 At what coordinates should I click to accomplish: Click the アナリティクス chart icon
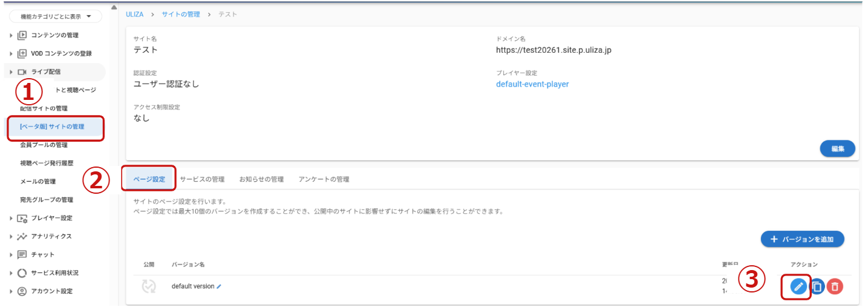[x=22, y=236]
